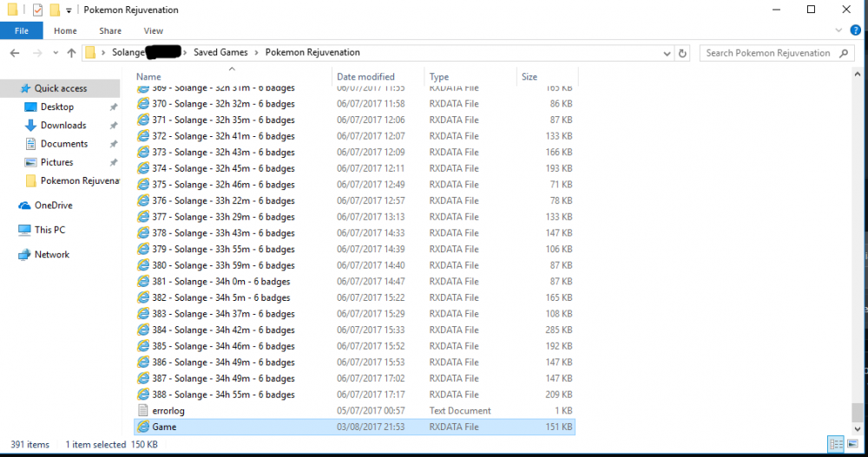Select Quick access in navigation pane

pos(61,88)
